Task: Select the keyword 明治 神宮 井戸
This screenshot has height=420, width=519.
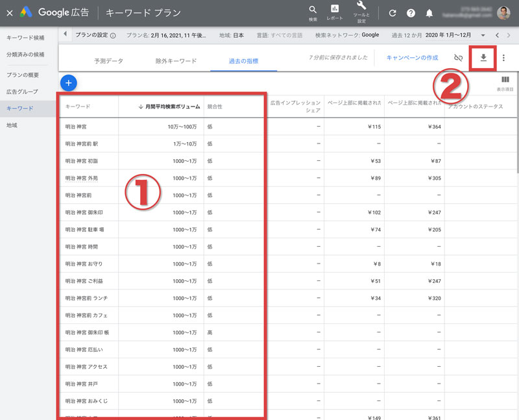Action: pos(82,384)
